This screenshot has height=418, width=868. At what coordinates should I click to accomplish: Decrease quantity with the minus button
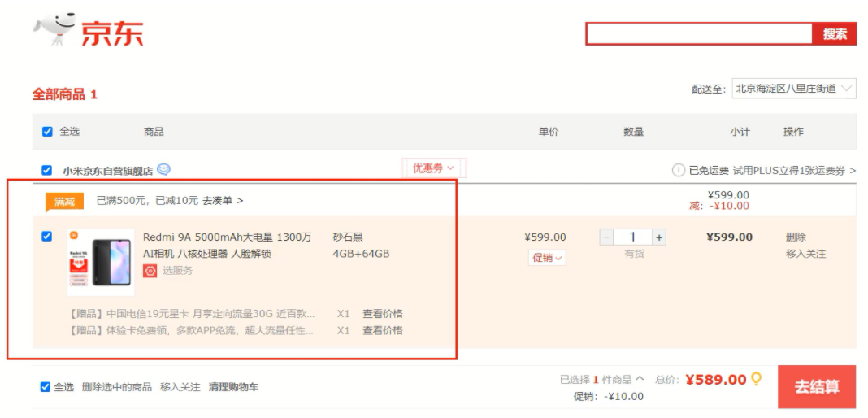tap(607, 237)
